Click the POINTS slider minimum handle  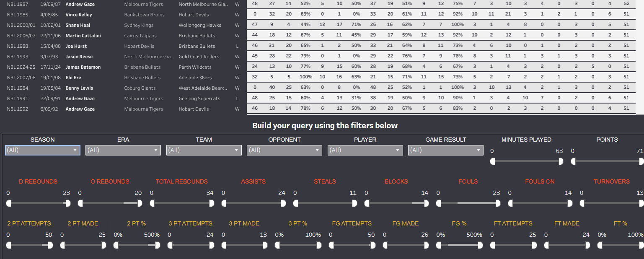pyautogui.click(x=573, y=161)
